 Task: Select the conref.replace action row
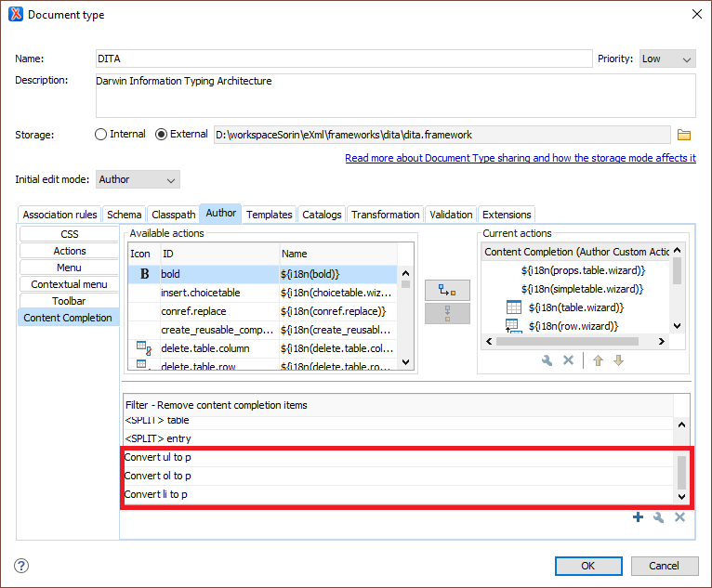(262, 311)
